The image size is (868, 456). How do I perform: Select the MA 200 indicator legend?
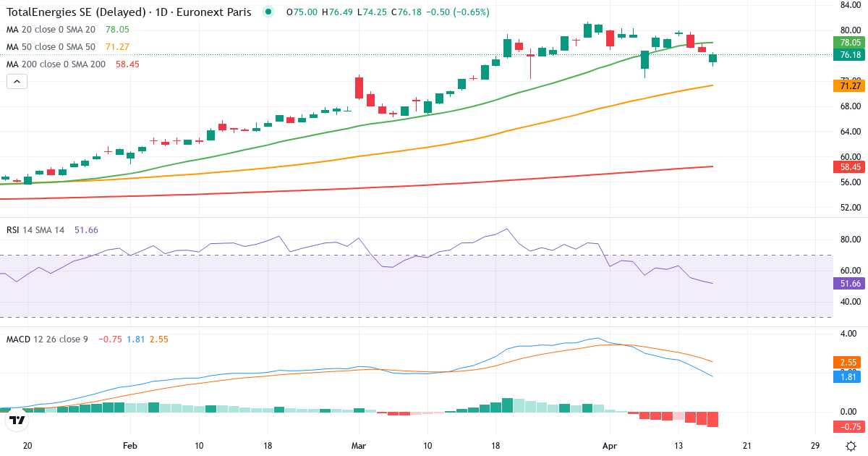56,64
